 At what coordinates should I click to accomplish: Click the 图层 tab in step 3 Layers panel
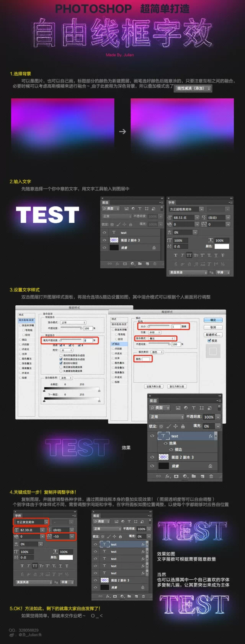[x=153, y=401]
